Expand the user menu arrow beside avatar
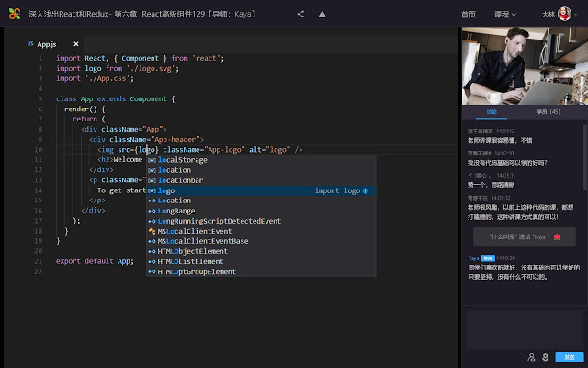Viewport: 588px width, 368px height. click(x=576, y=15)
